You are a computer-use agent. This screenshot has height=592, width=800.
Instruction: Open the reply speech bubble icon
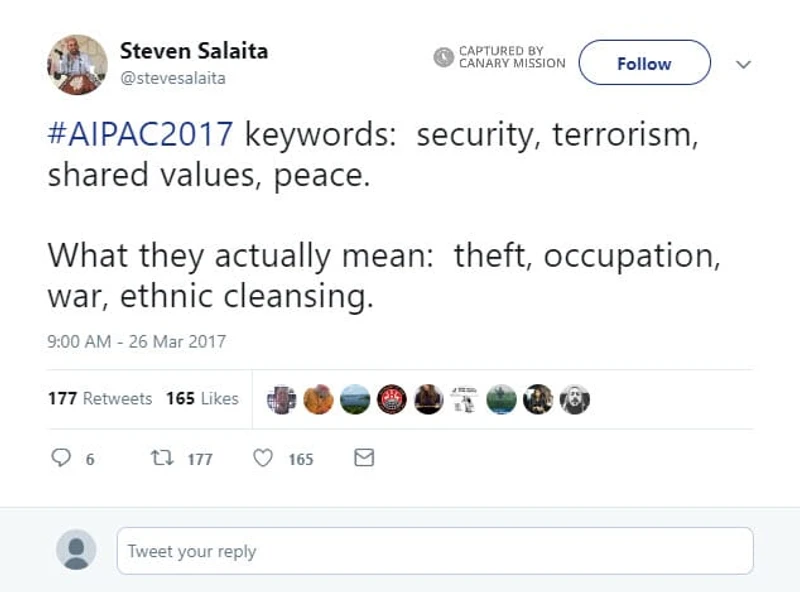coord(62,458)
